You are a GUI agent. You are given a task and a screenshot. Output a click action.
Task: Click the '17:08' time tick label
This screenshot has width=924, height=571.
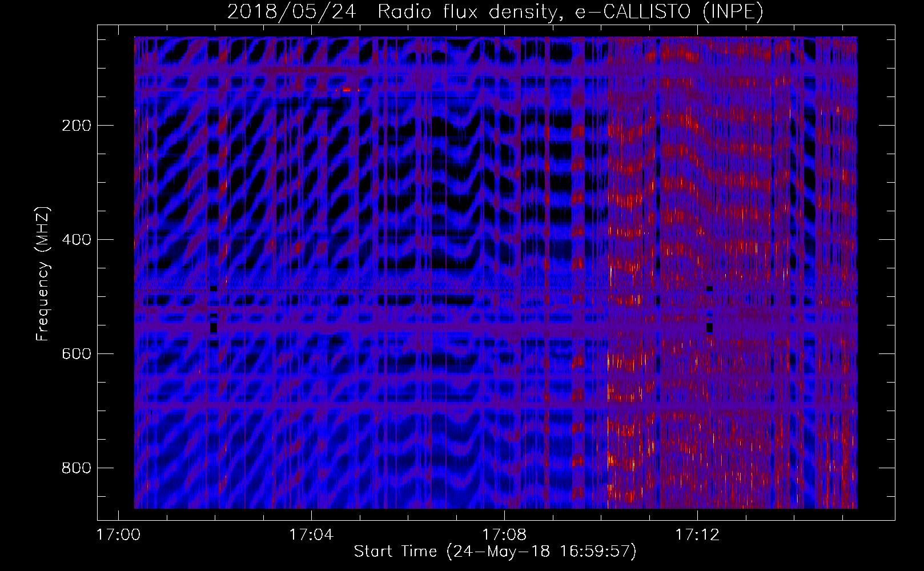(x=504, y=535)
